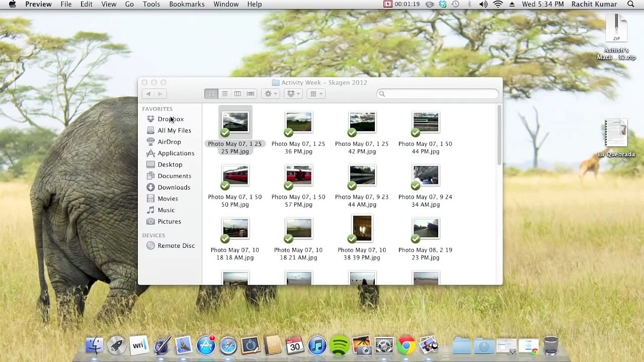Switch Finder to column view
Viewport: 644px width, 362px height.
click(237, 94)
